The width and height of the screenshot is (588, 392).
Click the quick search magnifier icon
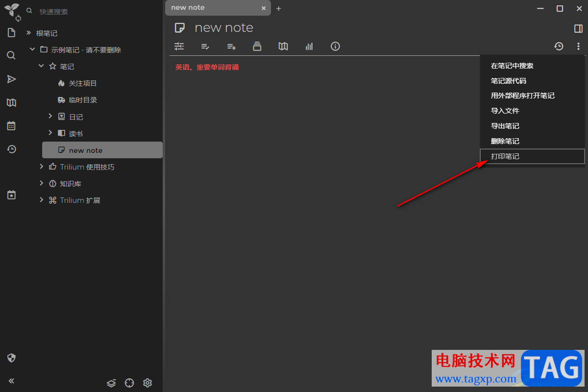(x=29, y=11)
